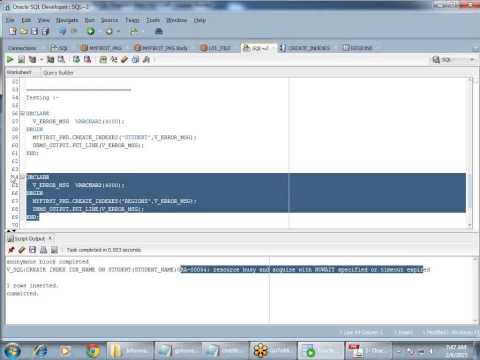
Task: Click the Script Output vertical scrollbar
Action: [x=475, y=290]
